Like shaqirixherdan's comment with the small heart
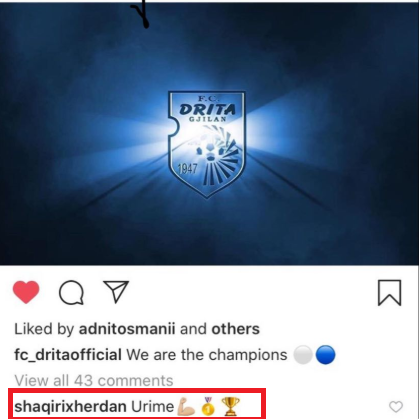This screenshot has height=419, width=419. coord(396,407)
